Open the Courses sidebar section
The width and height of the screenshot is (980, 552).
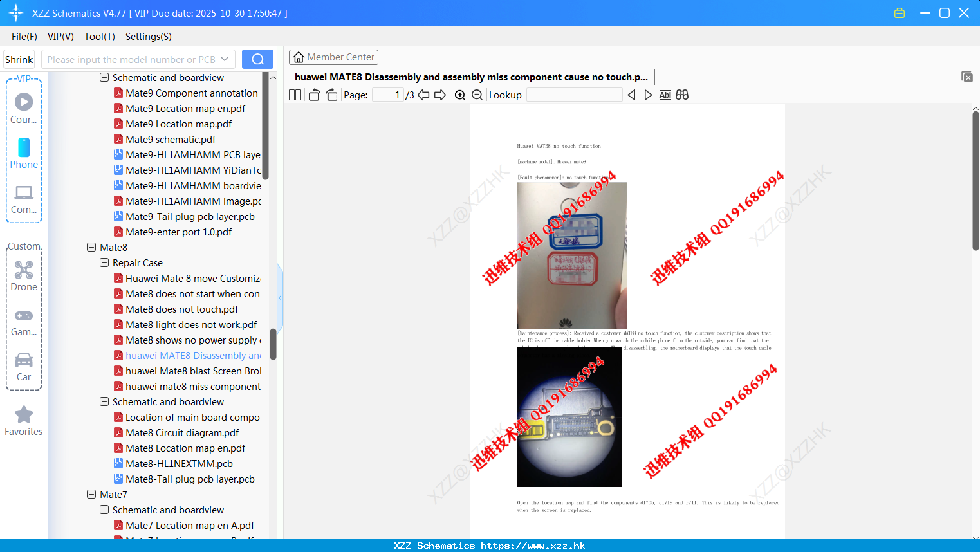(24, 108)
